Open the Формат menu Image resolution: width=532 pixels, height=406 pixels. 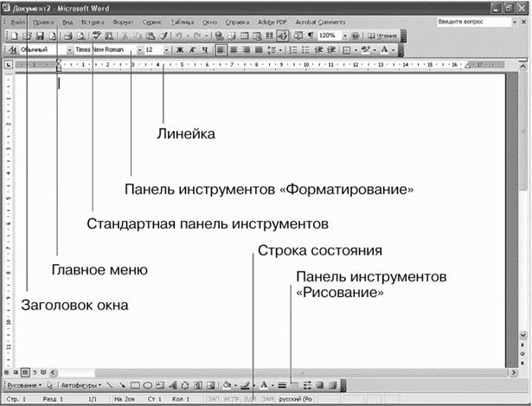click(x=123, y=23)
